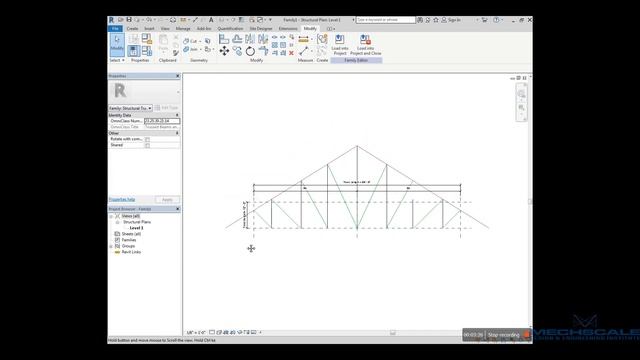Toggle the Shared checkbox
The image size is (640, 360).
coord(147,145)
